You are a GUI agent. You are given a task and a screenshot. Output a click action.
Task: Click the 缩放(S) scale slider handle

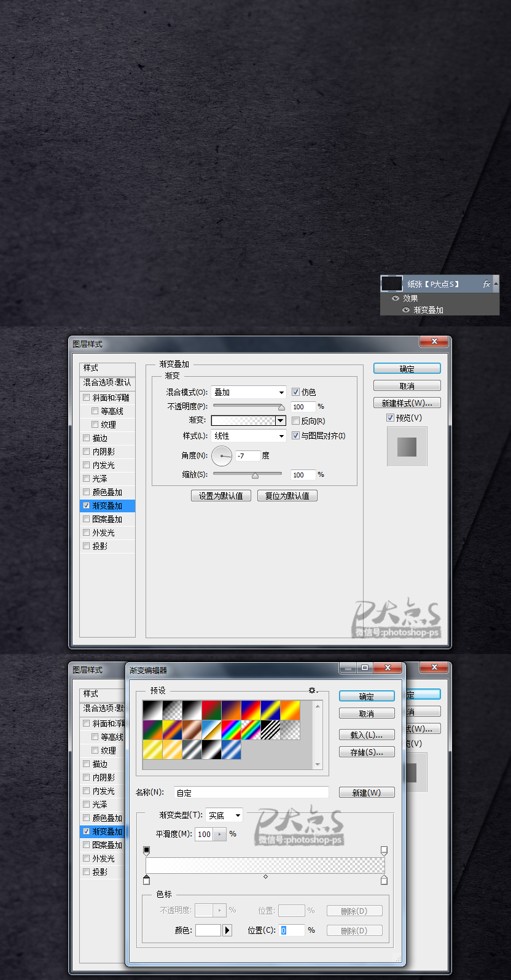click(x=255, y=475)
